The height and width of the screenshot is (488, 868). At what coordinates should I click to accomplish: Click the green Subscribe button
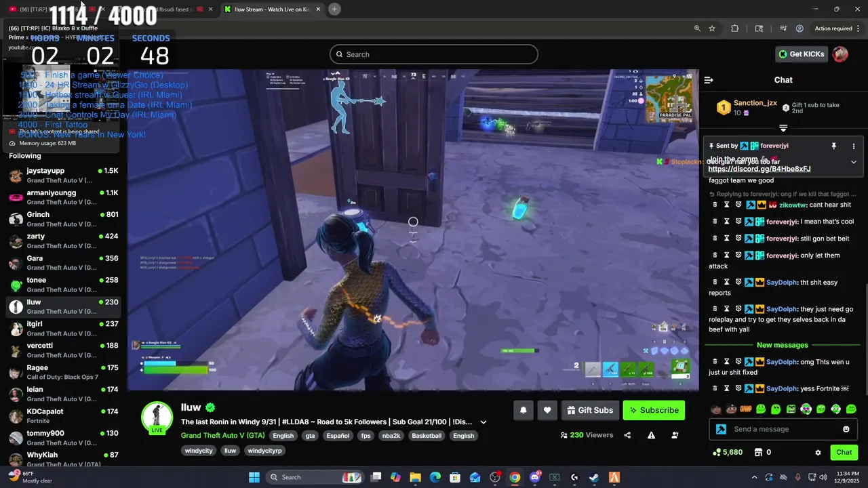[x=654, y=410]
